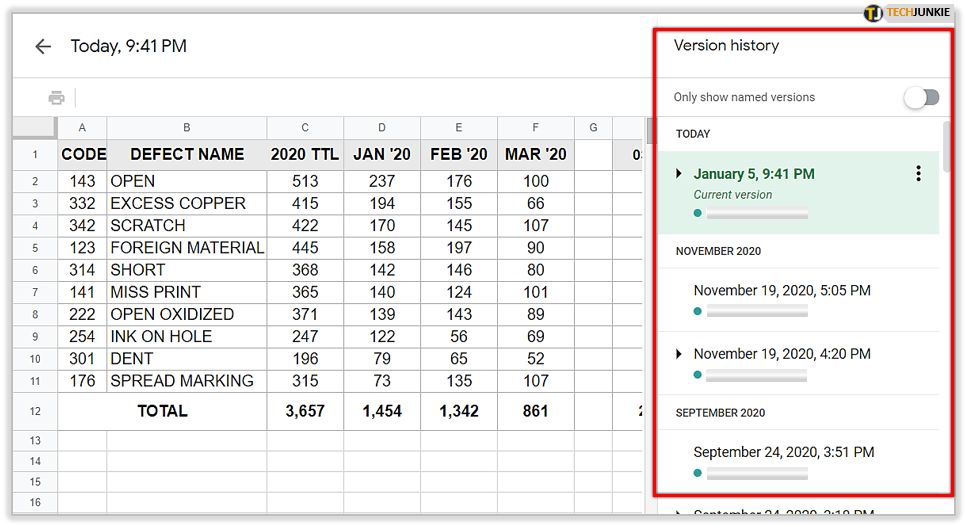967x527 pixels.
Task: Click the TechJunkie logo
Action: click(x=908, y=13)
